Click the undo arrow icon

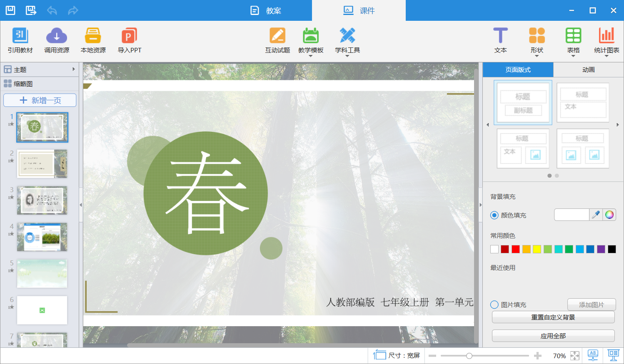point(52,10)
